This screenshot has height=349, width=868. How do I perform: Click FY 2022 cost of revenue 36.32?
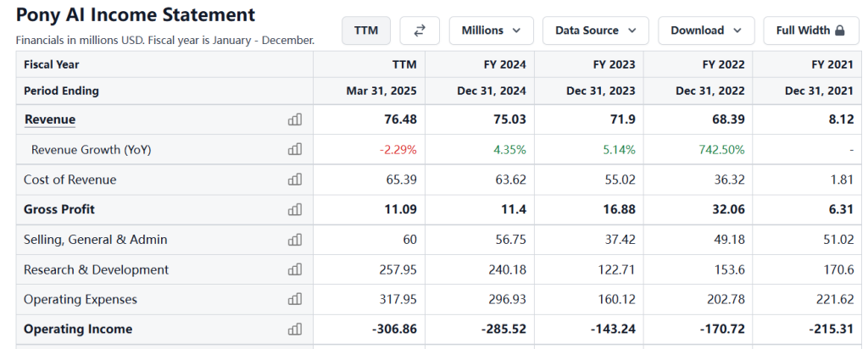pyautogui.click(x=729, y=180)
